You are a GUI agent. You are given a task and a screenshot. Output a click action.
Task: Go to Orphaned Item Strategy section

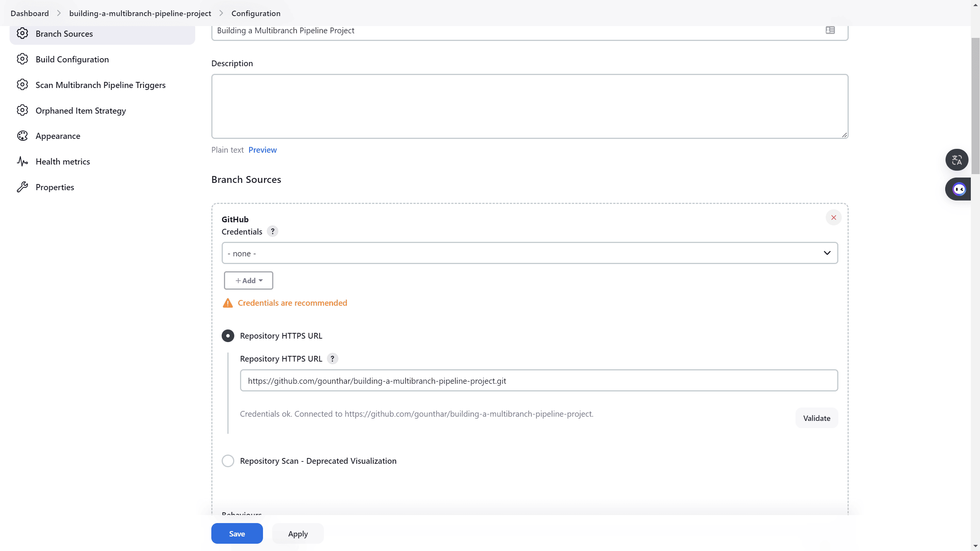[80, 111]
